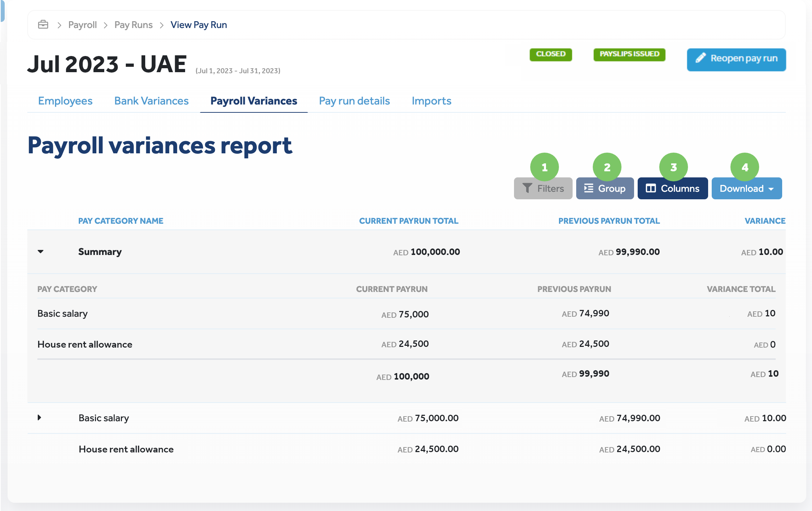Expand the Basic salary row
Image resolution: width=812 pixels, height=511 pixels.
[x=39, y=418]
